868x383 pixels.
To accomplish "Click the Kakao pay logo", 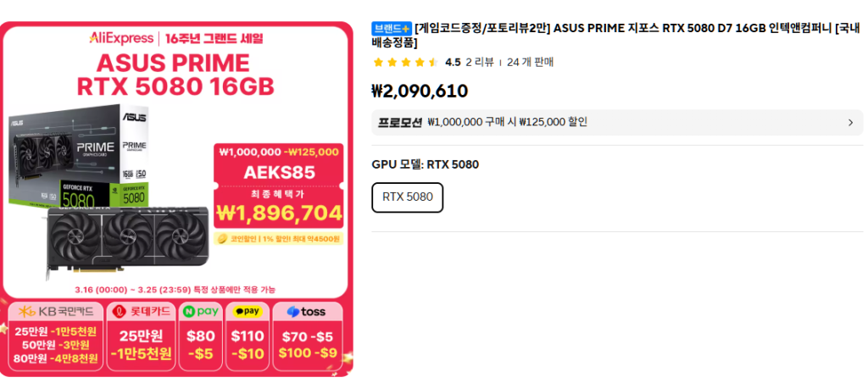I will coord(247,312).
